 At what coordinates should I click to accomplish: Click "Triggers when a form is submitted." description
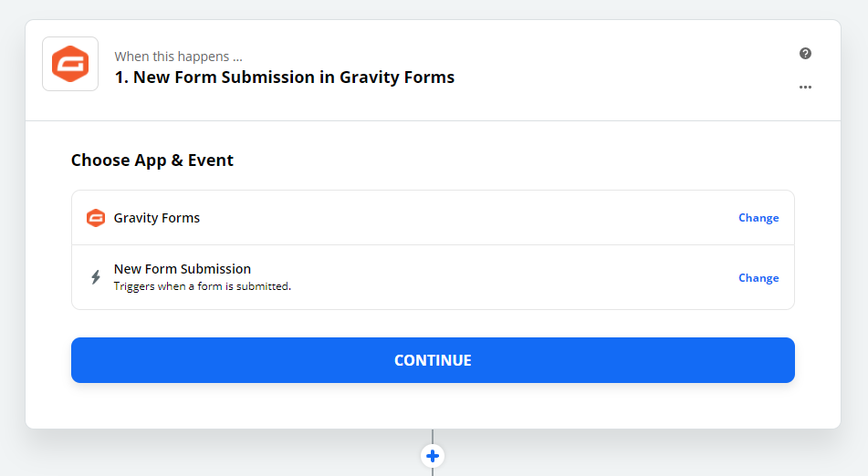(203, 286)
